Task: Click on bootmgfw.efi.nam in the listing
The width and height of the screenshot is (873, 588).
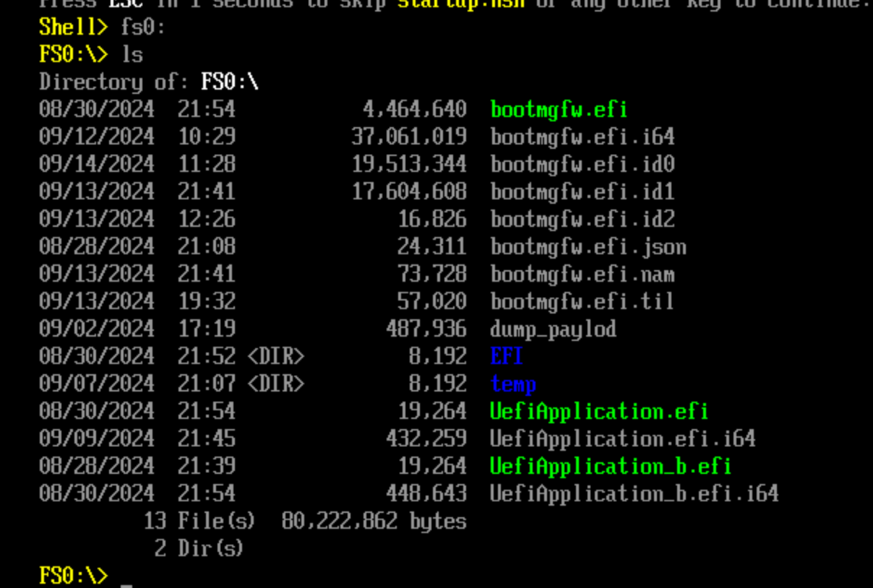Action: pyautogui.click(x=582, y=274)
